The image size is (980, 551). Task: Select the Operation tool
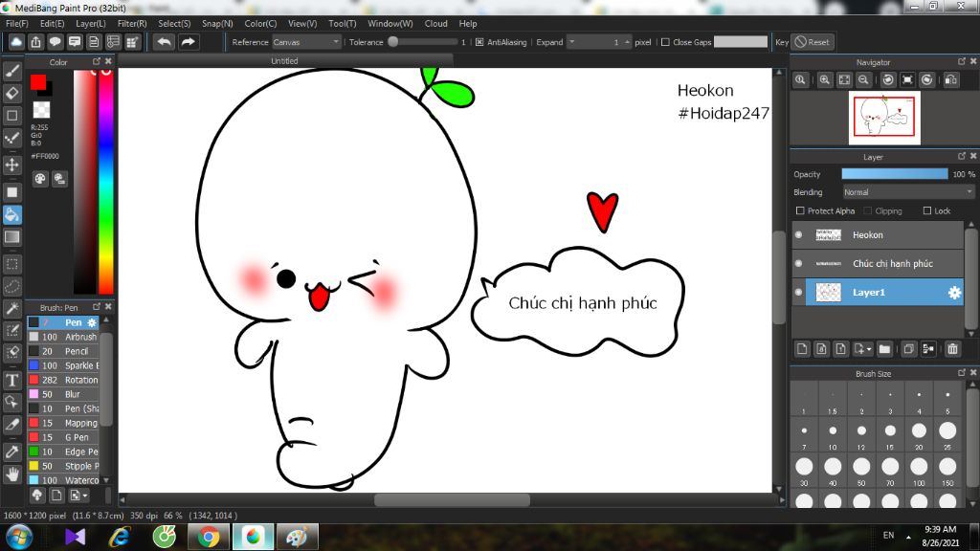(11, 403)
